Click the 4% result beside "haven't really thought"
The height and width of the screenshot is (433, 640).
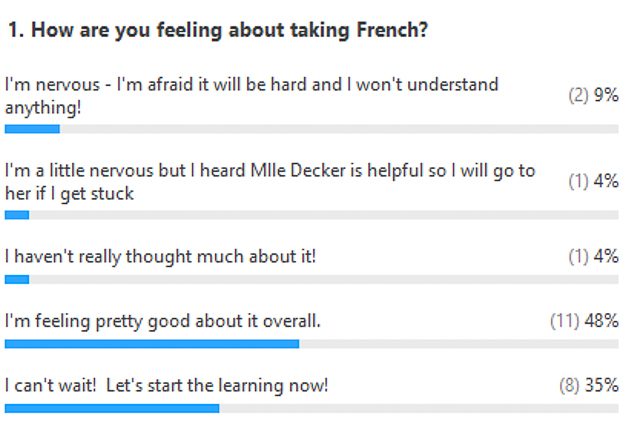click(593, 257)
